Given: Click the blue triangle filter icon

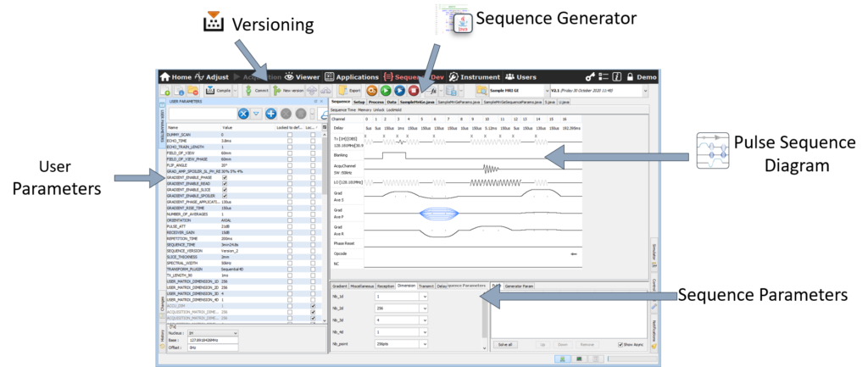Looking at the screenshot, I should (256, 114).
